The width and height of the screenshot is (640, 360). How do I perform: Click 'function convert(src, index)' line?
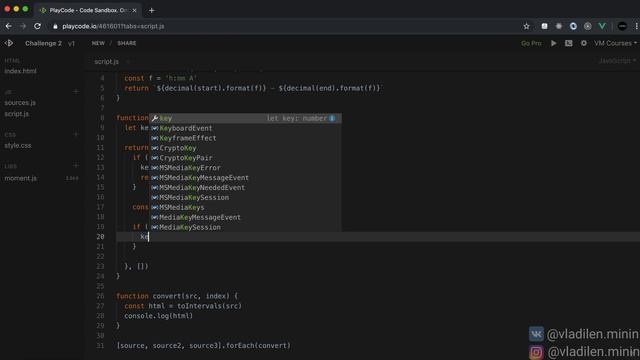[177, 296]
